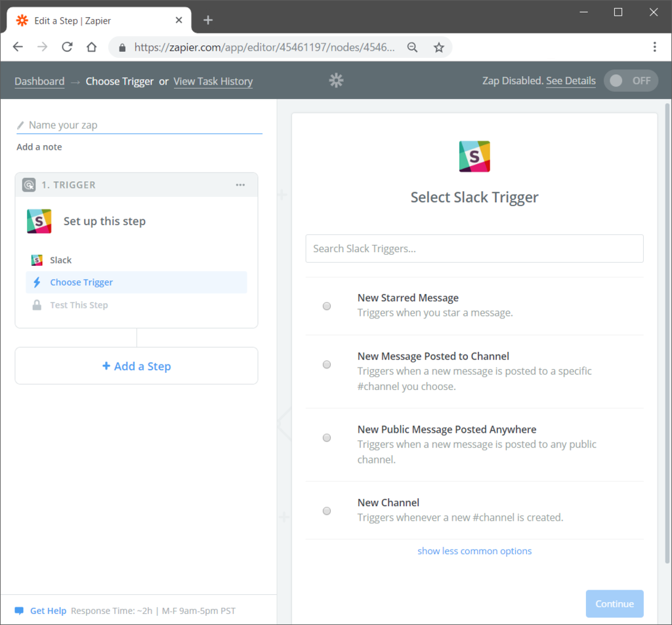672x625 pixels.
Task: Click show less common options
Action: [x=474, y=551]
